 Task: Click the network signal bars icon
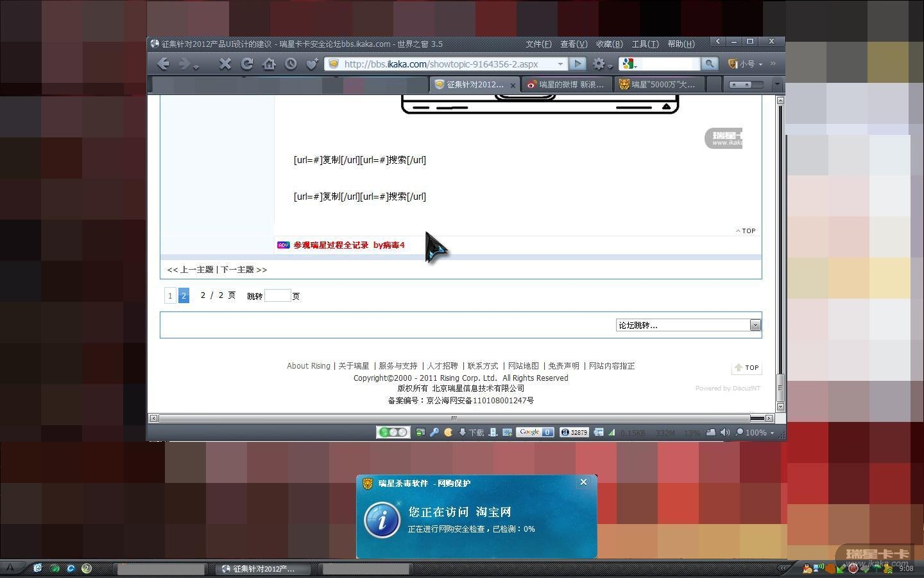tap(612, 432)
